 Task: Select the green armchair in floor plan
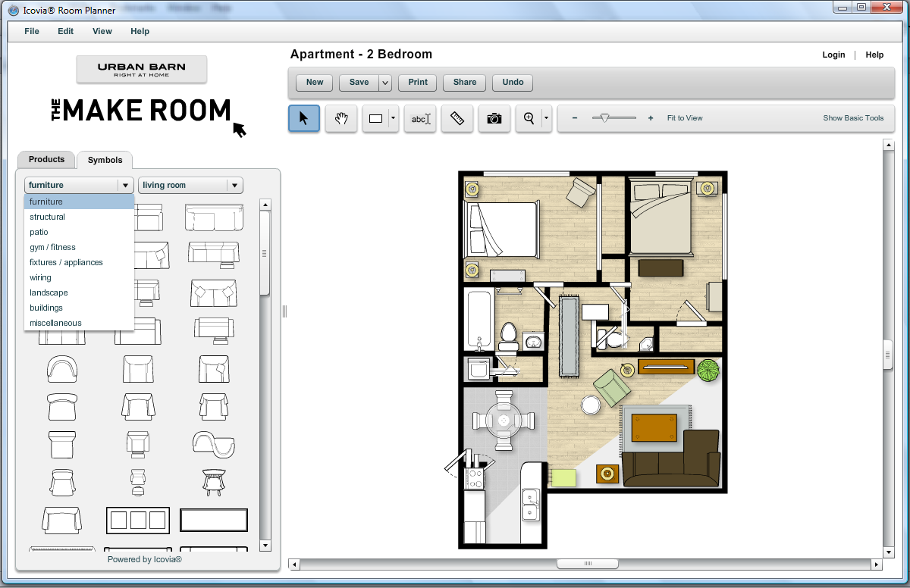(x=612, y=388)
